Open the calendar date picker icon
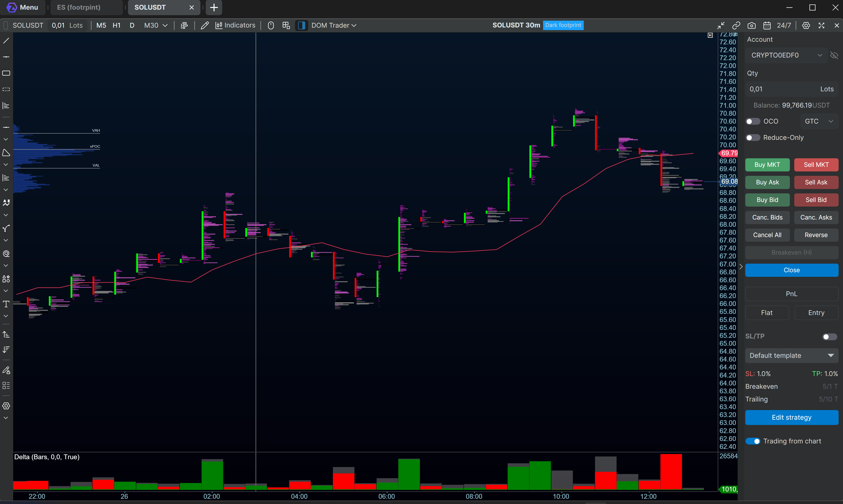 tap(767, 25)
